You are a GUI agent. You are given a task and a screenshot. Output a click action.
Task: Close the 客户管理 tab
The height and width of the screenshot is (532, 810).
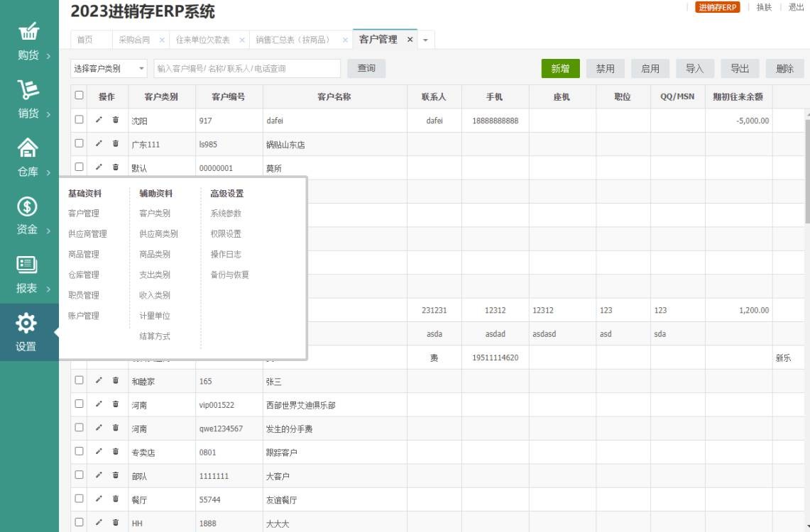pos(410,40)
